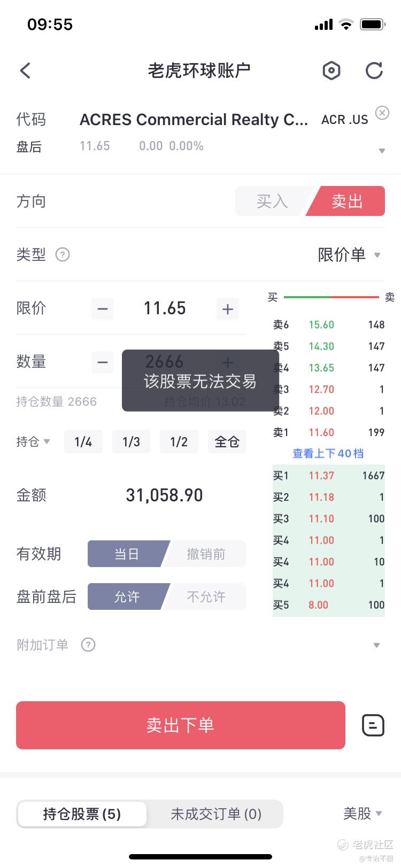401x868 pixels.
Task: Select 买入 buy direction
Action: click(x=272, y=201)
